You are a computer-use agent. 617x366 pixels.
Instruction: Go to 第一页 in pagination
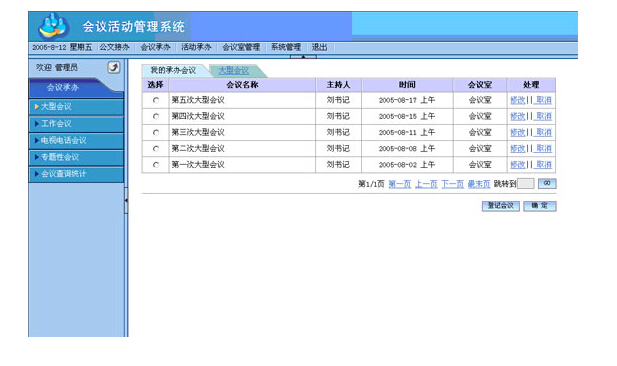(x=400, y=184)
